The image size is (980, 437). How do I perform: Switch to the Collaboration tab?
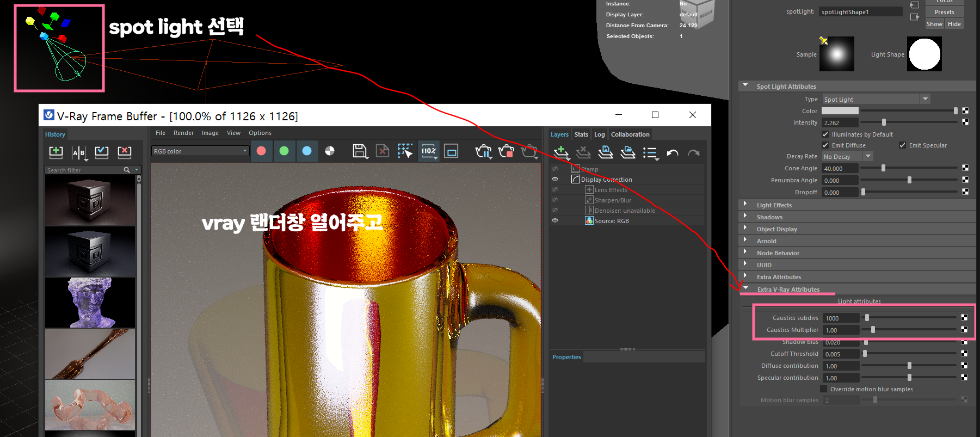630,134
